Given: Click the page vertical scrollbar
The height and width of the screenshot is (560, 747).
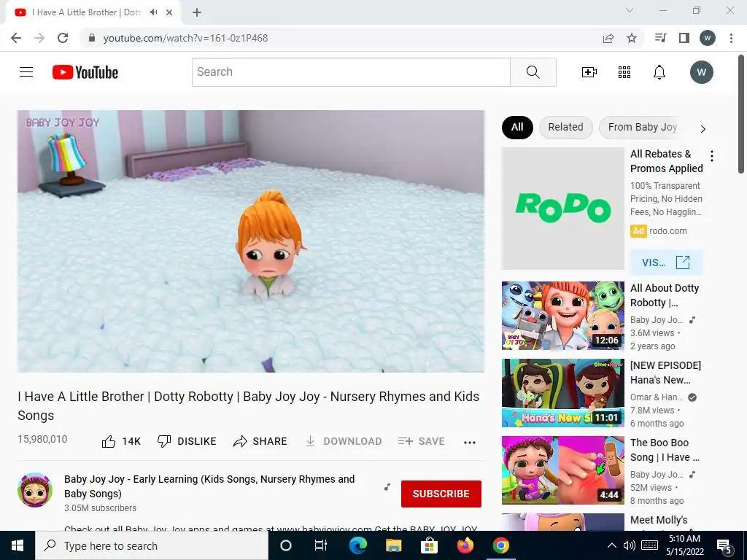Looking at the screenshot, I should click(741, 114).
